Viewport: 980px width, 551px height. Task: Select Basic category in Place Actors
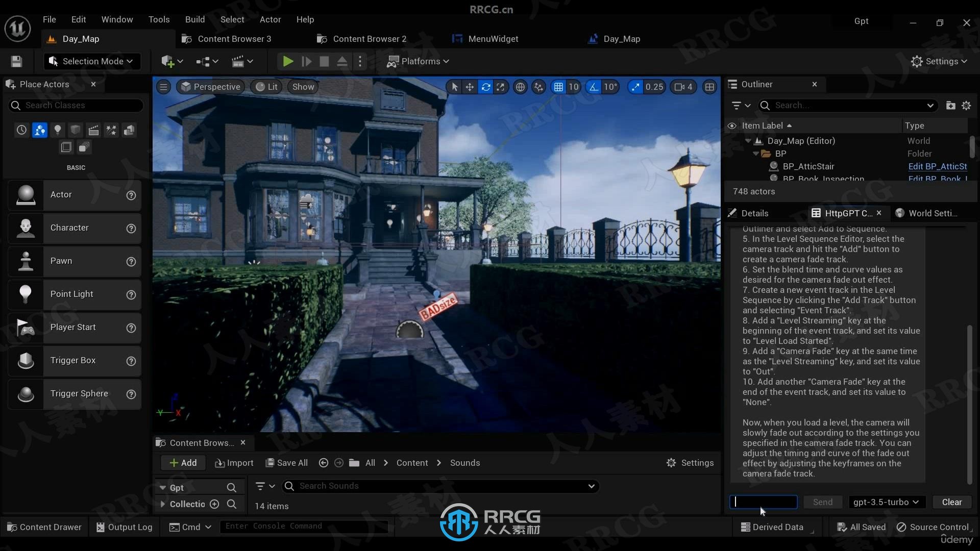(39, 130)
